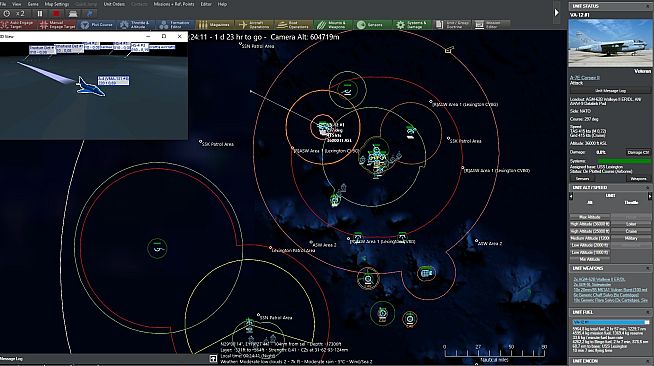The width and height of the screenshot is (654, 366).
Task: Open the Time Compression clock control
Action: point(7,14)
